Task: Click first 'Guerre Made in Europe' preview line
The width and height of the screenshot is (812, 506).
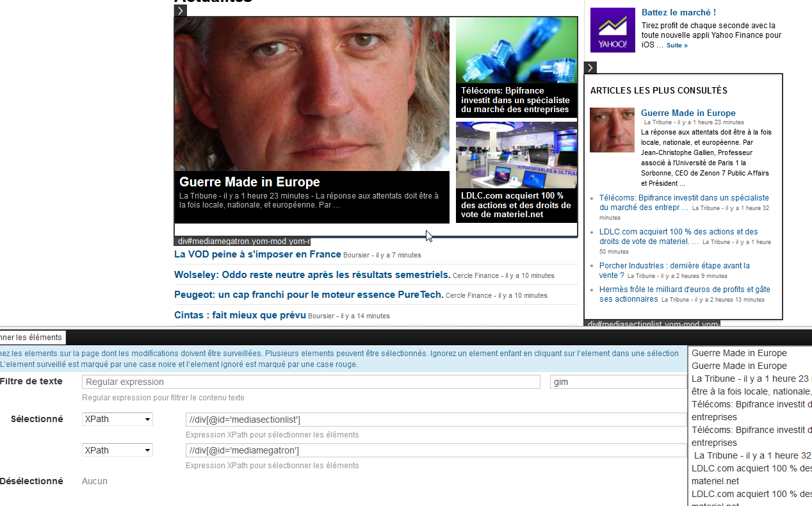Action: 739,353
